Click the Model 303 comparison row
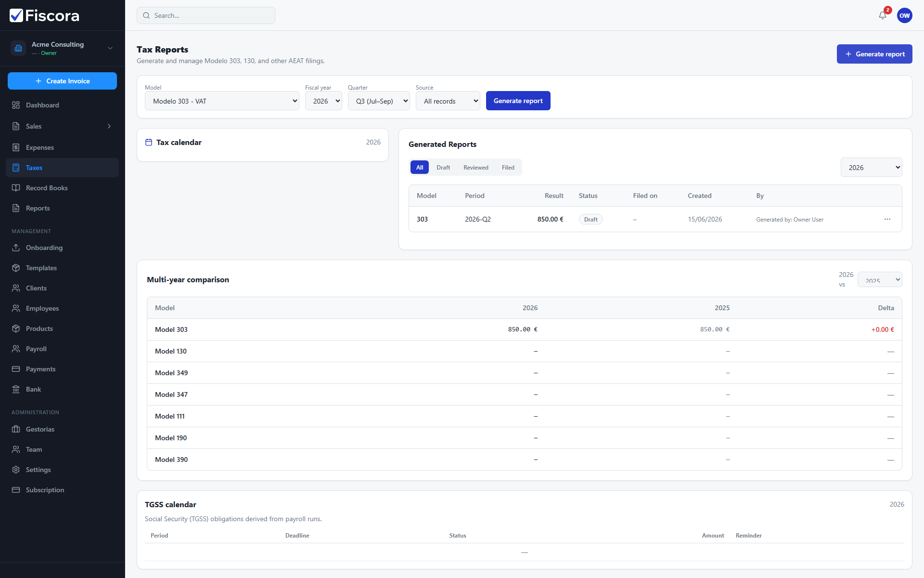 point(525,329)
